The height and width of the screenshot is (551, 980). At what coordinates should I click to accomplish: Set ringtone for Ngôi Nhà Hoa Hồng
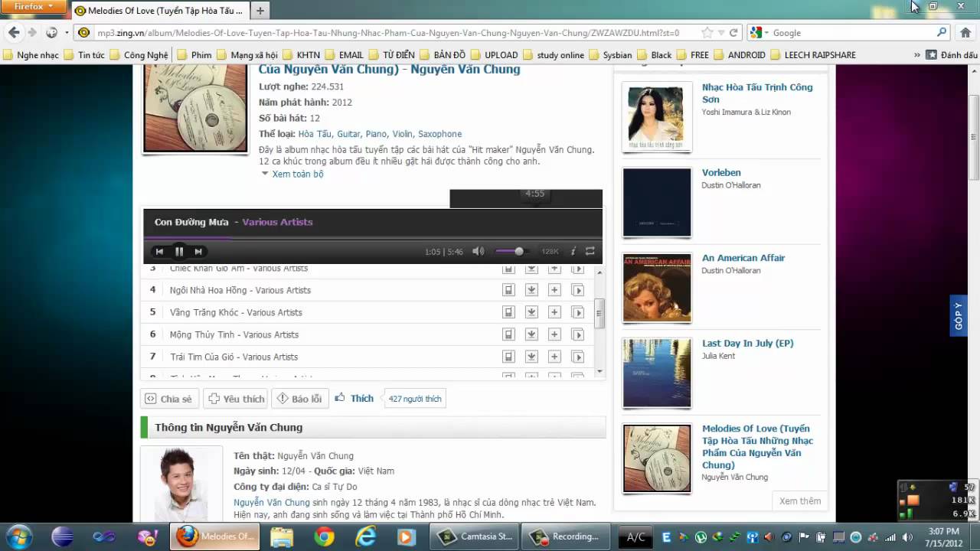508,290
